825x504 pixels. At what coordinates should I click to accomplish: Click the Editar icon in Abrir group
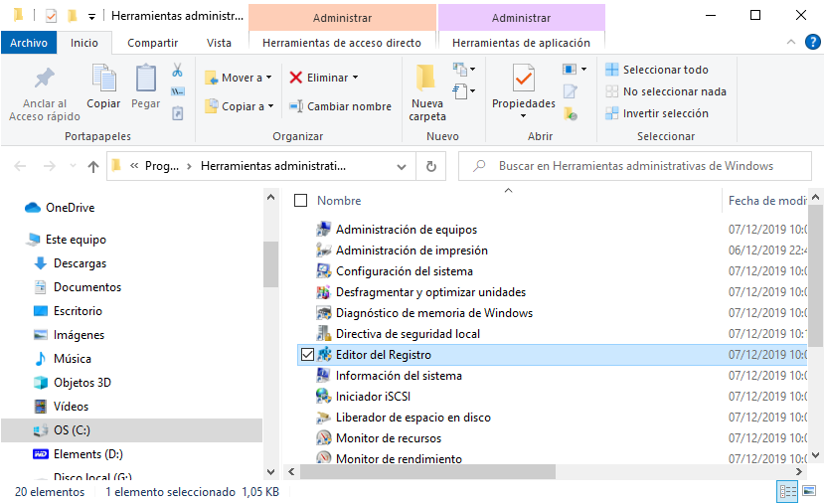click(x=571, y=91)
